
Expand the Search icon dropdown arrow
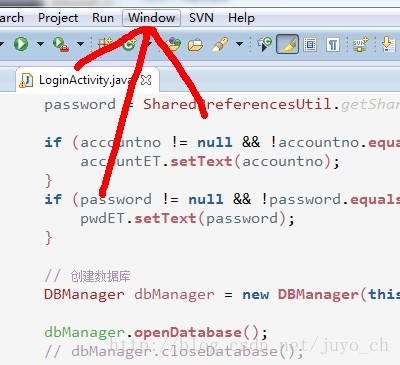coord(239,44)
